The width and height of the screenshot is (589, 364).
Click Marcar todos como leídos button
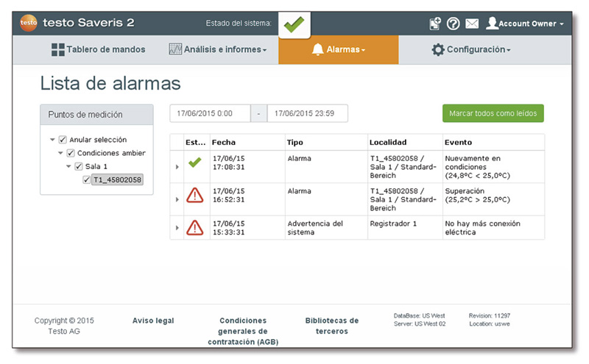pyautogui.click(x=493, y=113)
